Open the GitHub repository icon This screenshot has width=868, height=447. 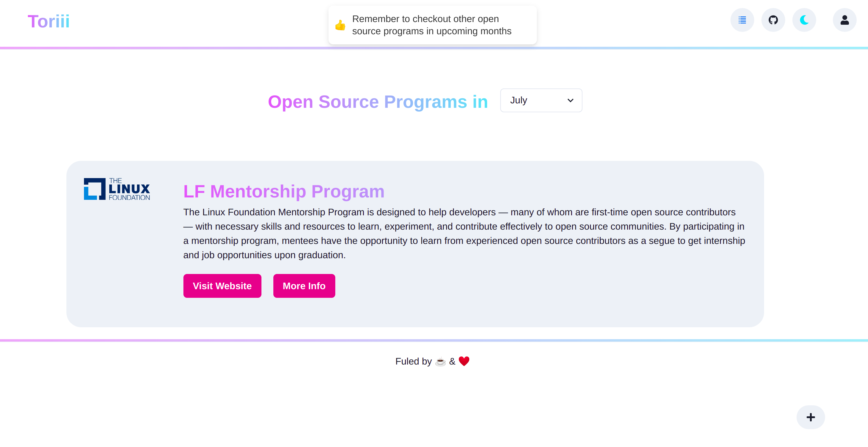tap(773, 20)
